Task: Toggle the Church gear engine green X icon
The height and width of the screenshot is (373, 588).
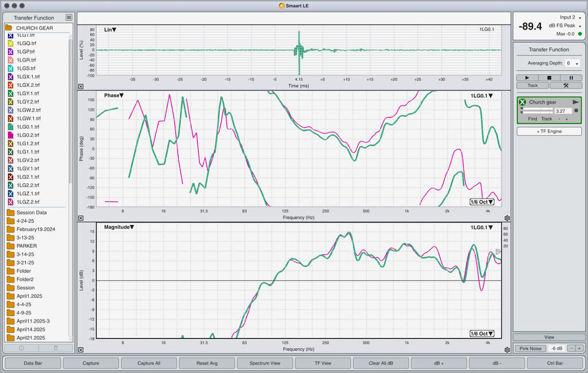Action: pyautogui.click(x=523, y=102)
